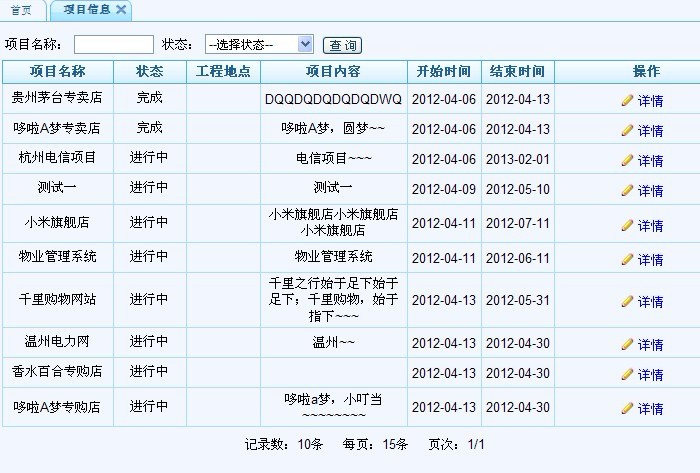Click the 开始时间 column header

tap(444, 72)
